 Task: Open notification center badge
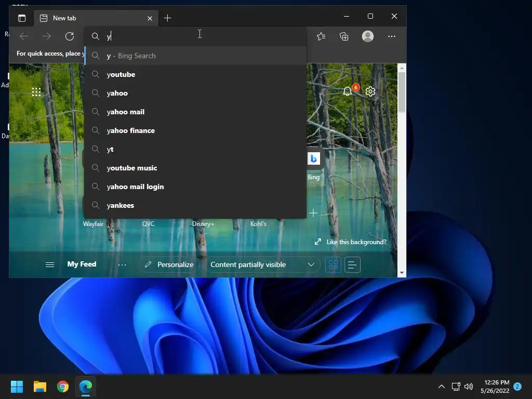517,387
